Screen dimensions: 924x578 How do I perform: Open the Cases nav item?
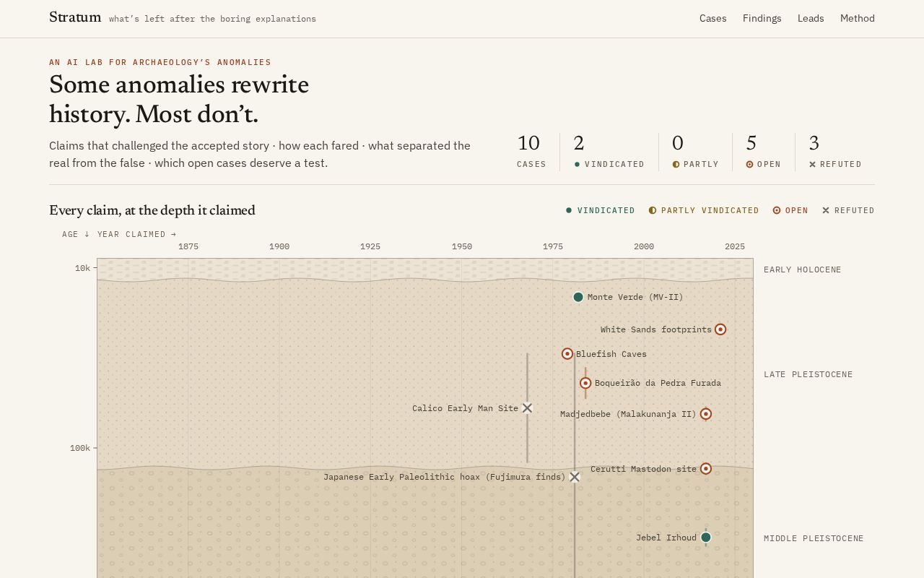(713, 18)
